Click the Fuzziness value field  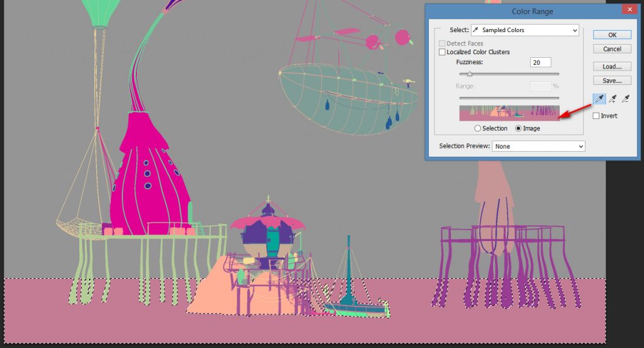[541, 62]
